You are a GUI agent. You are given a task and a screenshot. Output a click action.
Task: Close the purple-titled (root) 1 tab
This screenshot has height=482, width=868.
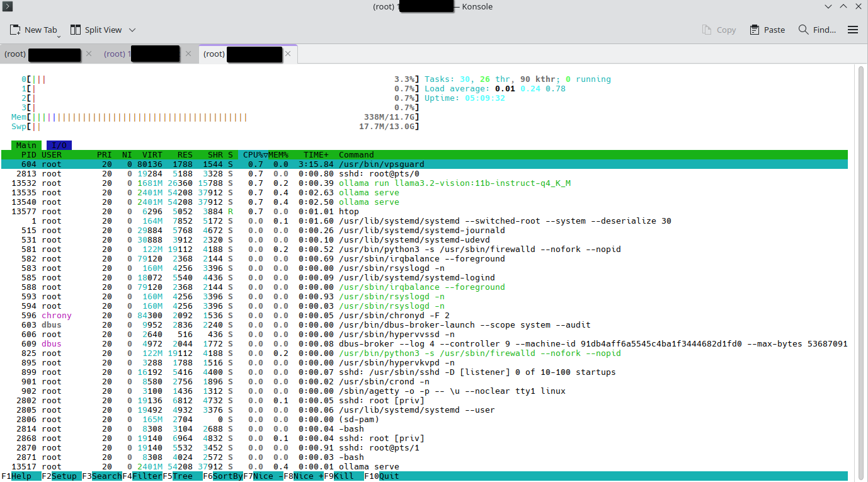188,54
